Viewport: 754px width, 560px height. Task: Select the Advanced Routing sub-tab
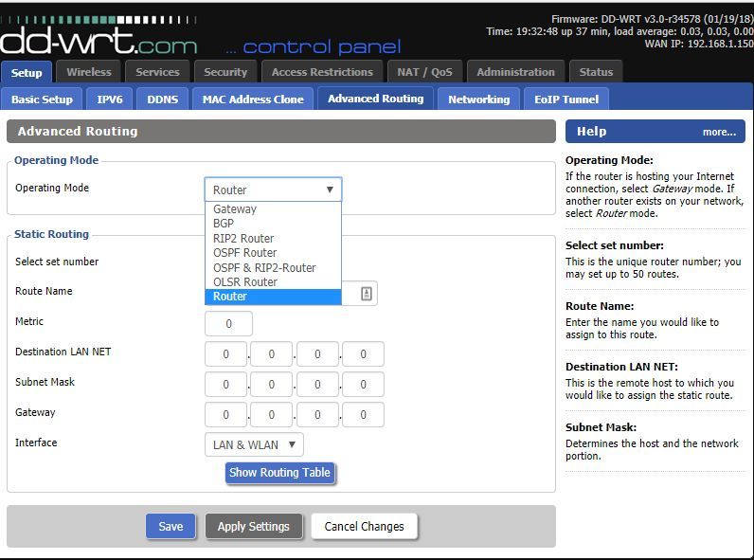(x=375, y=99)
